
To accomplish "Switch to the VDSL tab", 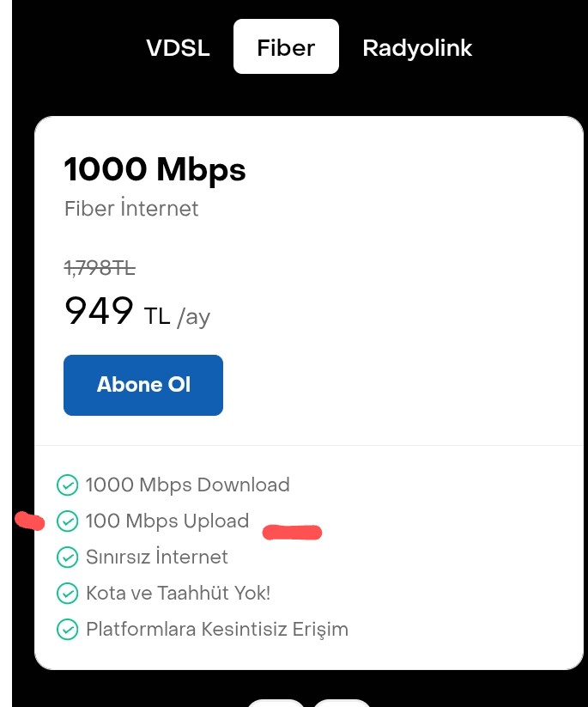I will pos(178,47).
